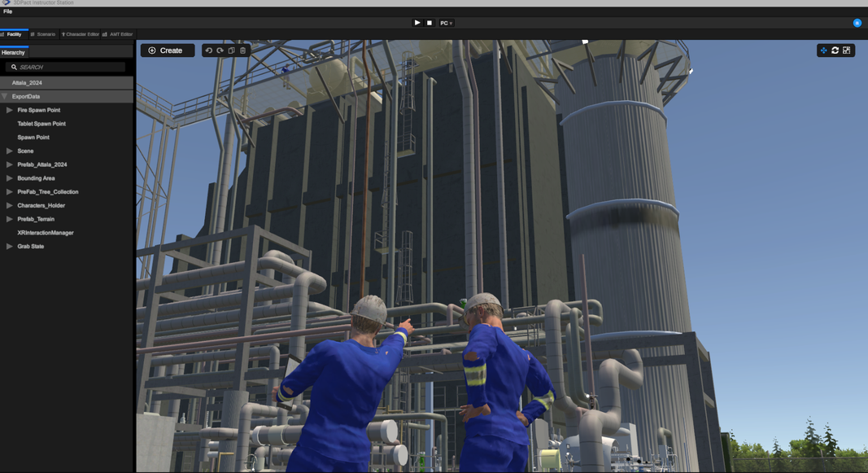
Task: Open the PC platform dropdown
Action: [446, 23]
